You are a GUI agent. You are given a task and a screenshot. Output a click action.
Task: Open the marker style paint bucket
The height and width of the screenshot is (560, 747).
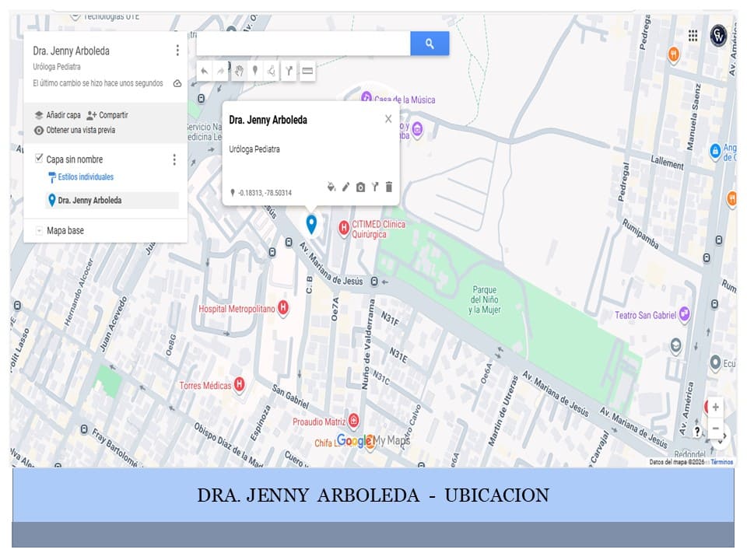[x=331, y=187]
